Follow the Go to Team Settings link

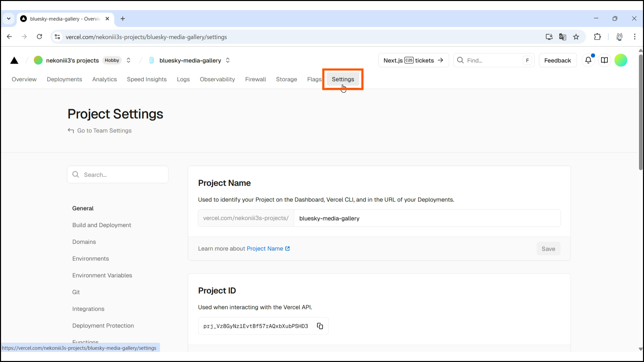click(x=104, y=131)
